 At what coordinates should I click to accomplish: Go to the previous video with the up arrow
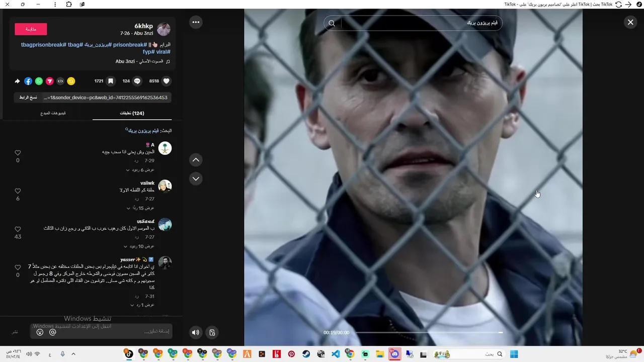pyautogui.click(x=196, y=160)
